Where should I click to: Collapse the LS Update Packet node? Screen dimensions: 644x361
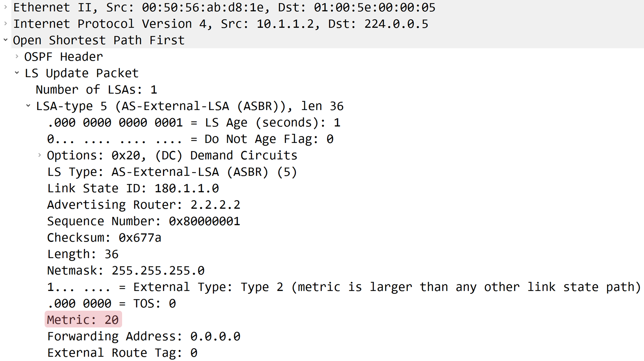(x=17, y=73)
